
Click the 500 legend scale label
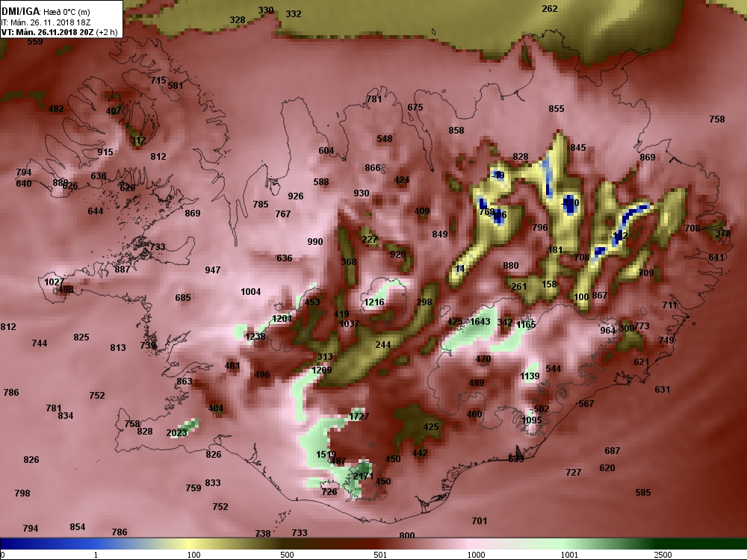coord(287,555)
